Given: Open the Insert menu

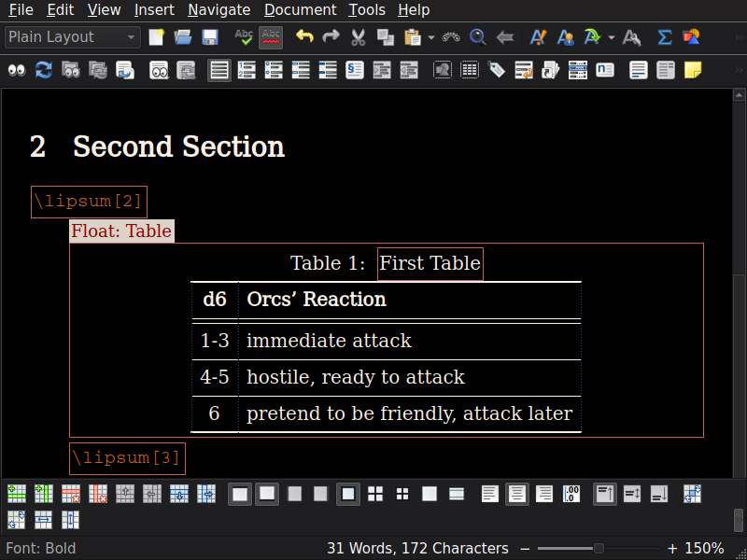Looking at the screenshot, I should click(154, 10).
